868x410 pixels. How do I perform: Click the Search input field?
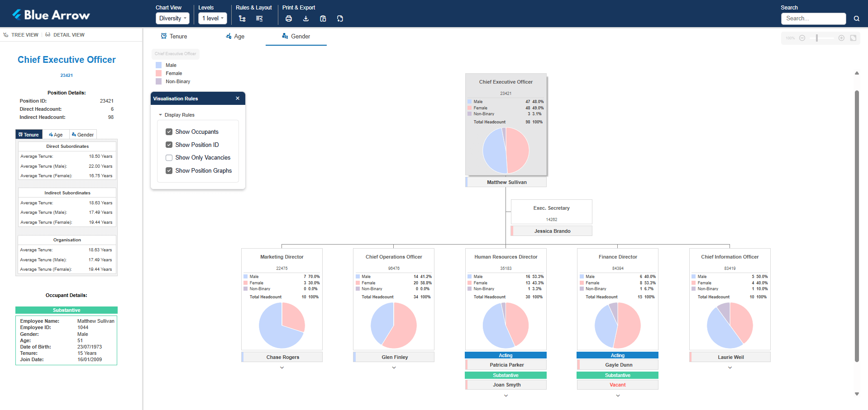pyautogui.click(x=813, y=19)
